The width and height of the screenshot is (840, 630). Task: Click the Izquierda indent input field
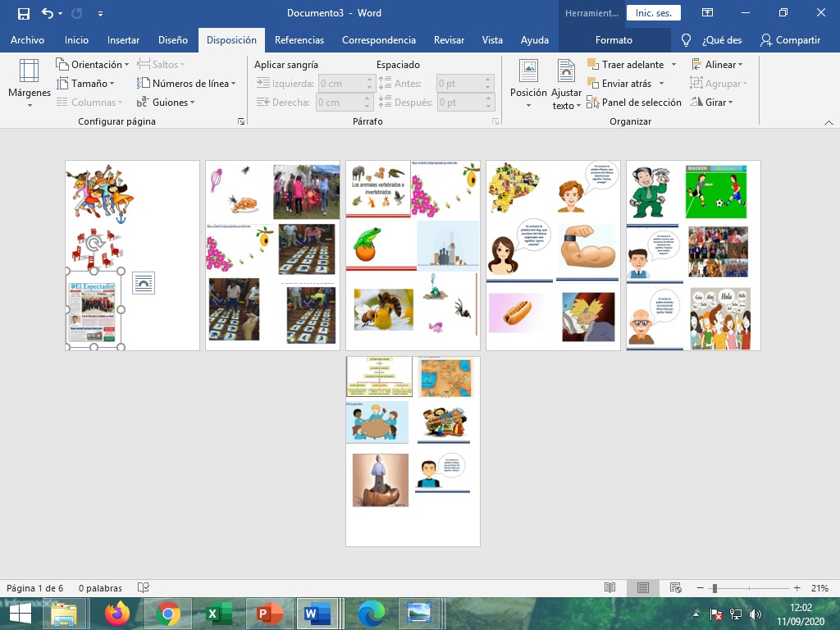pos(340,84)
